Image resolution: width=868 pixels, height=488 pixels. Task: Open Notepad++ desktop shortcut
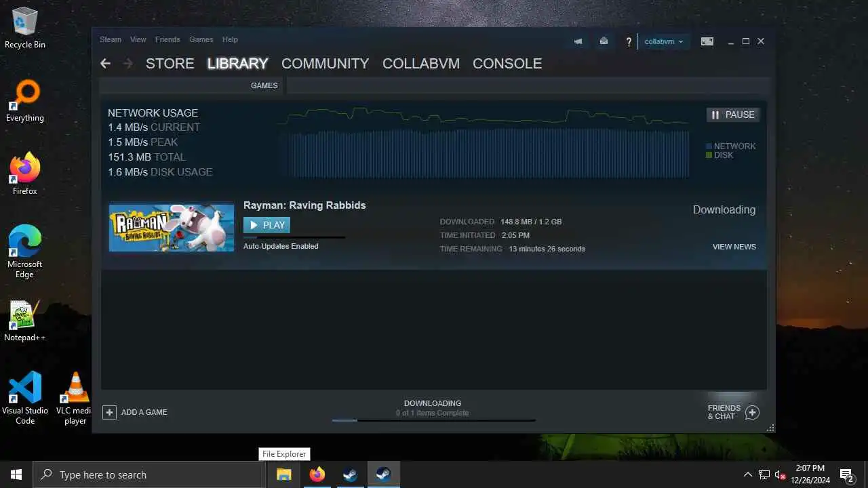pos(25,321)
